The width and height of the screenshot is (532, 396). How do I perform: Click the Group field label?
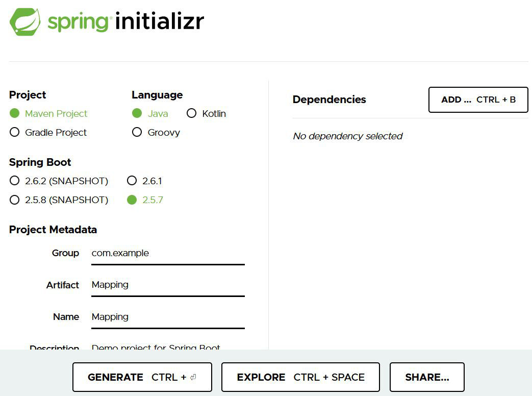point(65,253)
